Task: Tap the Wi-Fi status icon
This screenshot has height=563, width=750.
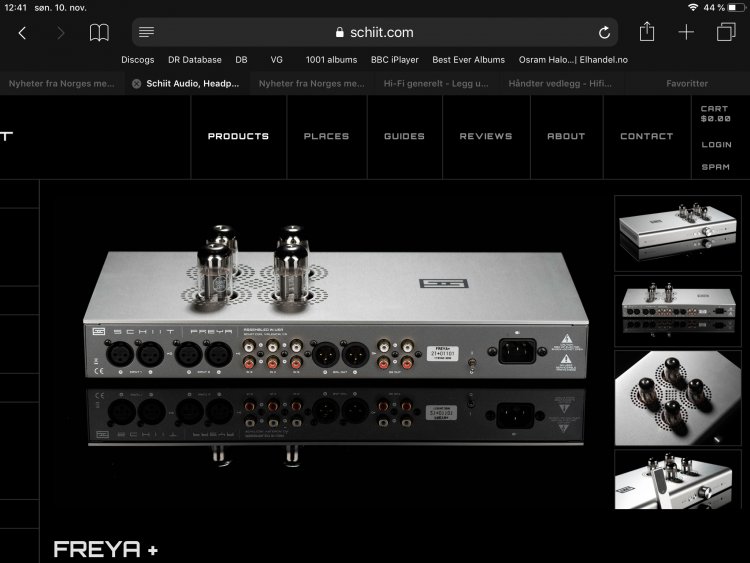Action: click(x=693, y=8)
